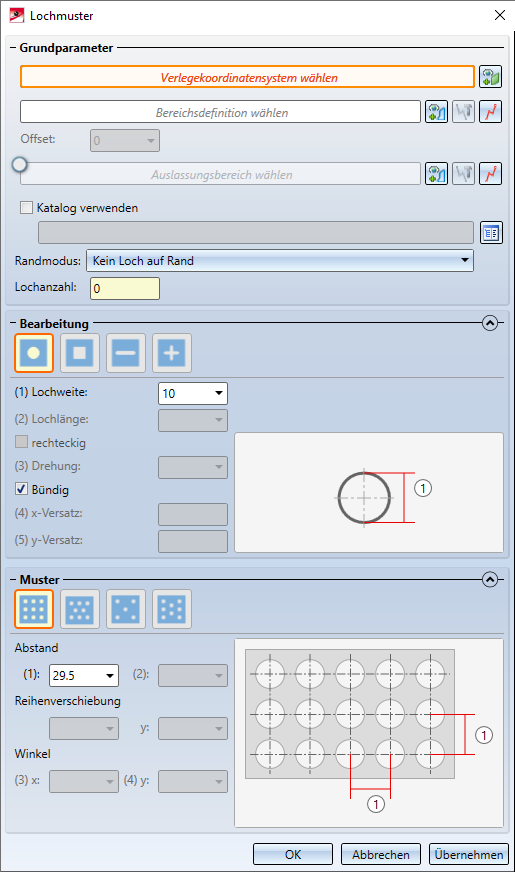Image resolution: width=515 pixels, height=872 pixels.
Task: Select fourth offset pattern under Muster
Action: [172, 609]
